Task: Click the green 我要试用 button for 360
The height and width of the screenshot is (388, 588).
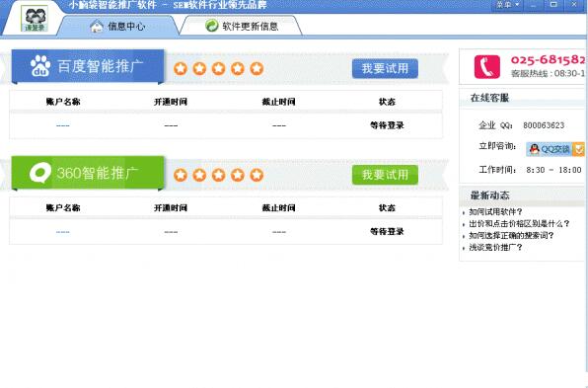Action: click(385, 175)
